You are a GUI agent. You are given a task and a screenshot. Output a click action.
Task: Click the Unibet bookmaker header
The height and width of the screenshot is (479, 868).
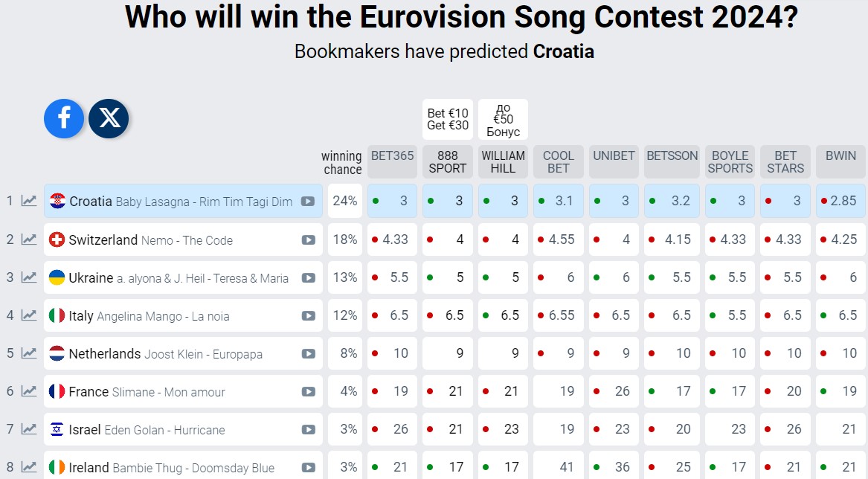(x=614, y=156)
